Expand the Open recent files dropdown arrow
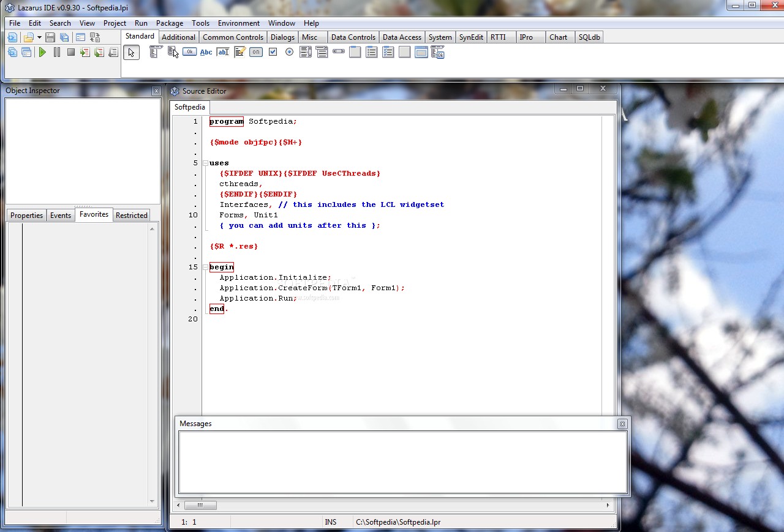Screen dimensions: 784x532 pyautogui.click(x=39, y=37)
